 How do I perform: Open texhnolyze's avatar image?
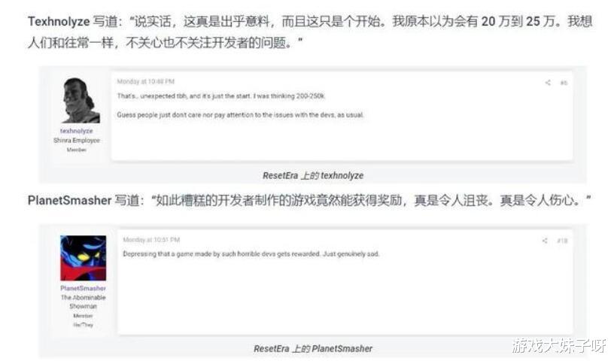click(x=81, y=100)
